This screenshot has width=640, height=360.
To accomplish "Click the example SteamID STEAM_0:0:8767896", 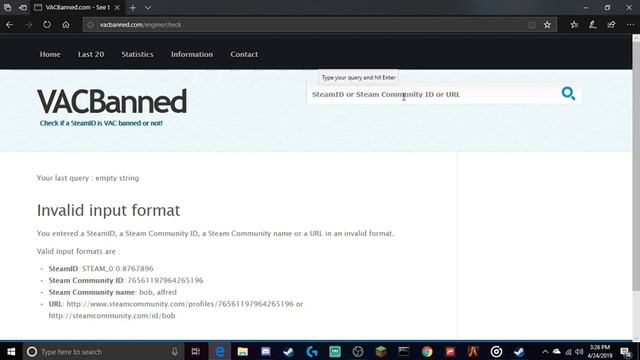I will click(x=118, y=269).
